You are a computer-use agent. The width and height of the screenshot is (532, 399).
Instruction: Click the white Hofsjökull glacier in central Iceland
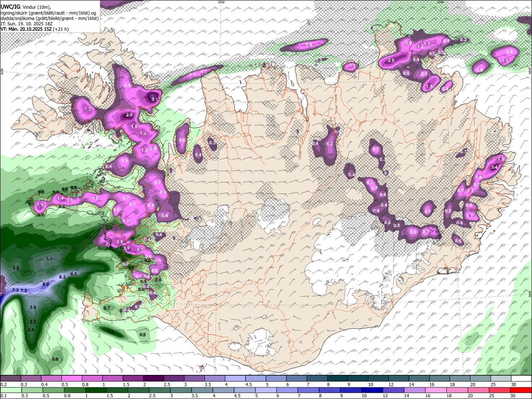click(x=273, y=215)
